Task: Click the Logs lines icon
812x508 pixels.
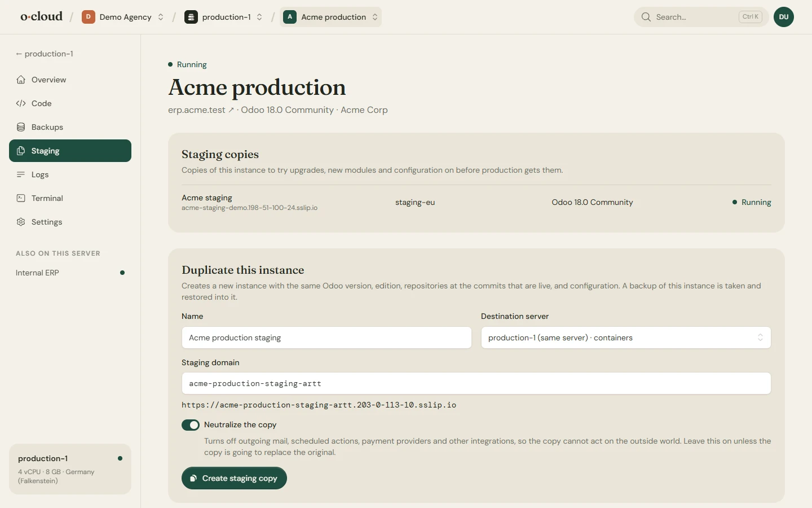Action: click(21, 174)
